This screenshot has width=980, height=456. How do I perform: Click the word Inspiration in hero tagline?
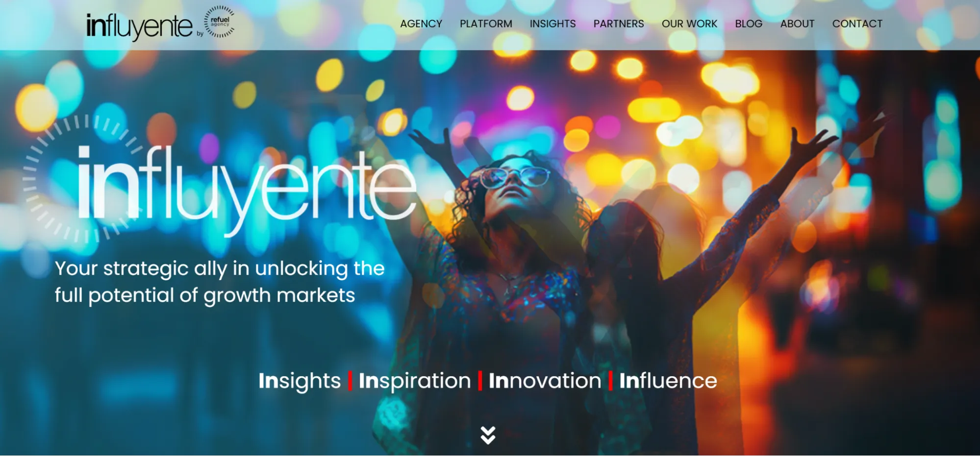(415, 381)
